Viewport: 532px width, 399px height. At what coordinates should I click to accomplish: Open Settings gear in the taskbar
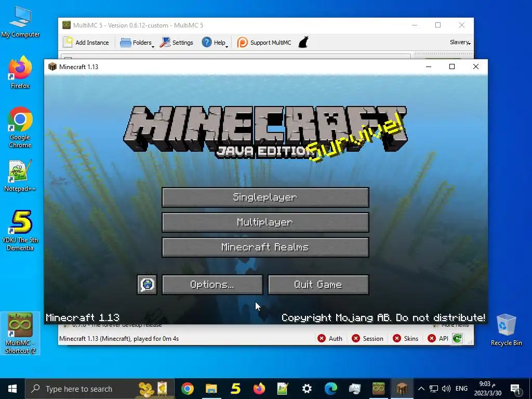[307, 389]
